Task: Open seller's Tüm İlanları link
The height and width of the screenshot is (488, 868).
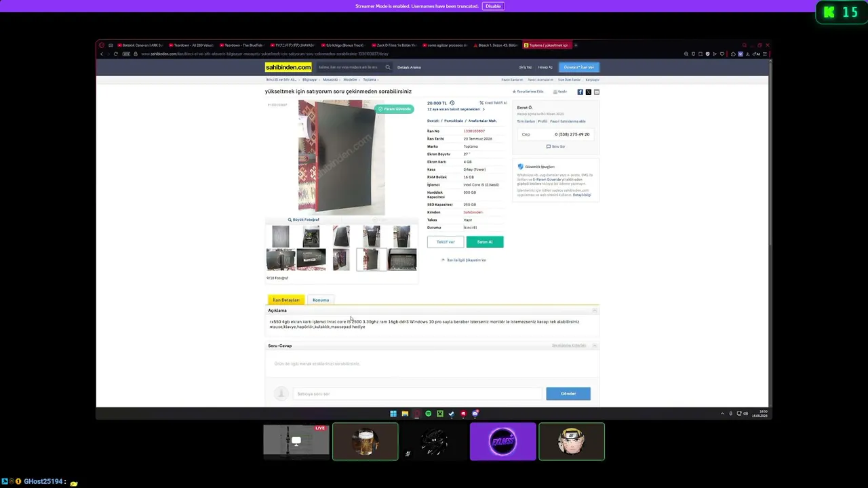Action: coord(526,121)
